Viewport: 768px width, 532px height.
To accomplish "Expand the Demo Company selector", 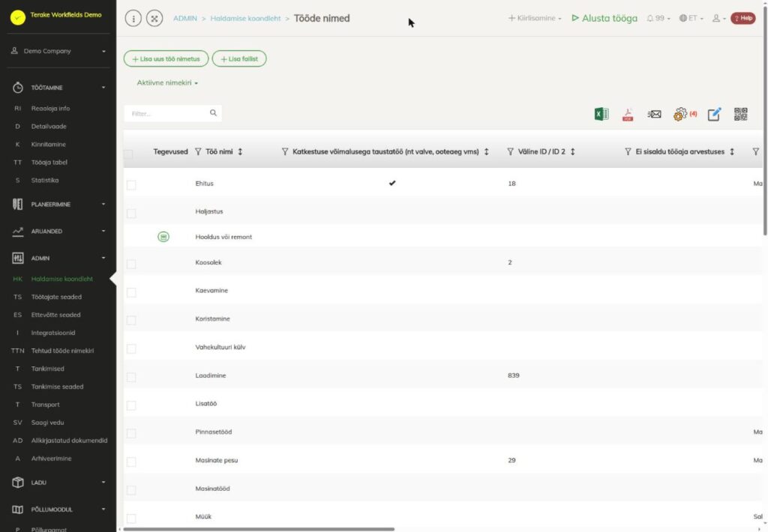I will 58,51.
